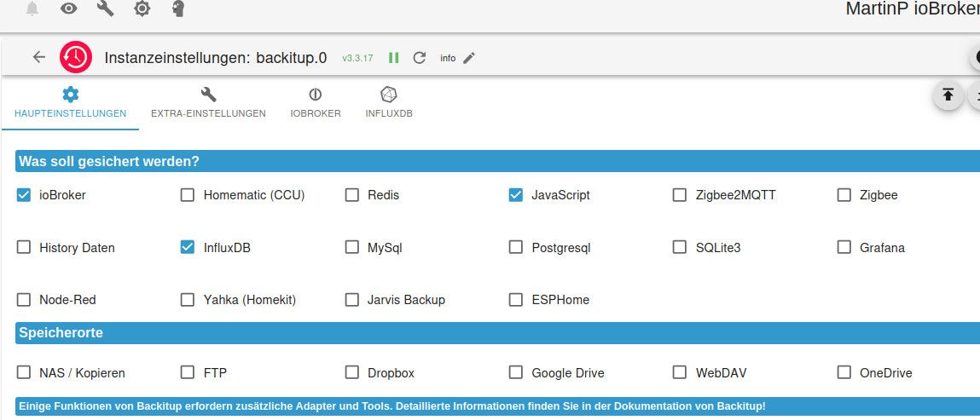
Task: Click the eye visibility icon in top bar
Action: (x=69, y=9)
